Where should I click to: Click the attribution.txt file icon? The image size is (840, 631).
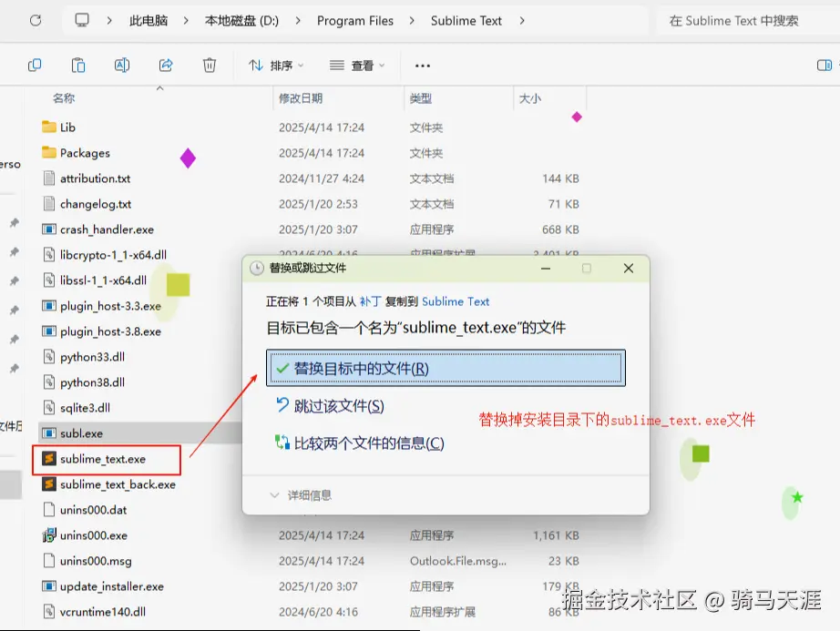pos(49,178)
